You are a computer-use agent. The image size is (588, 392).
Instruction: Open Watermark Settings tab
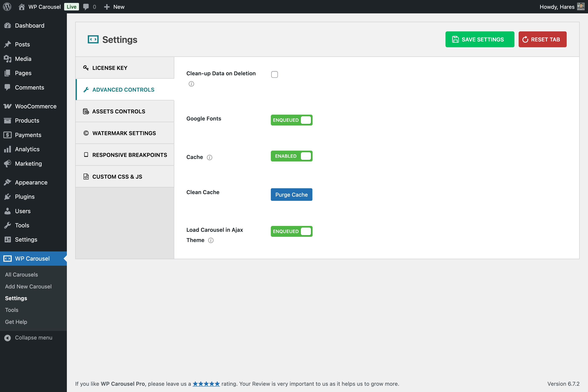tap(125, 133)
